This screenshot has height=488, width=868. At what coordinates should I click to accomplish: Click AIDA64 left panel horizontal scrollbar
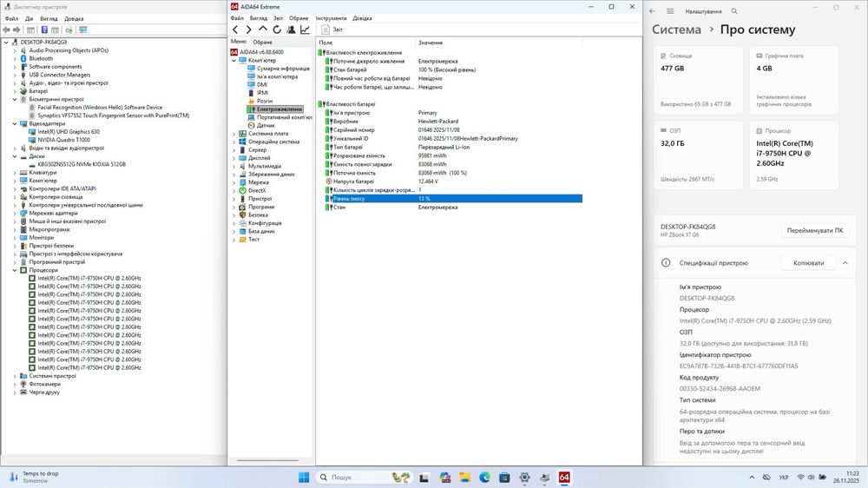click(x=267, y=460)
